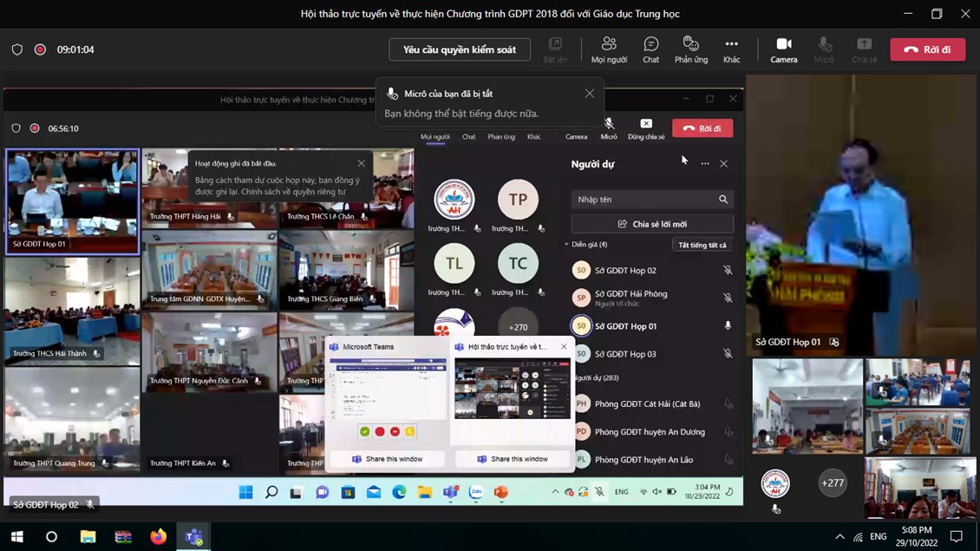Show hidden system tray icons chevron

coord(839,537)
